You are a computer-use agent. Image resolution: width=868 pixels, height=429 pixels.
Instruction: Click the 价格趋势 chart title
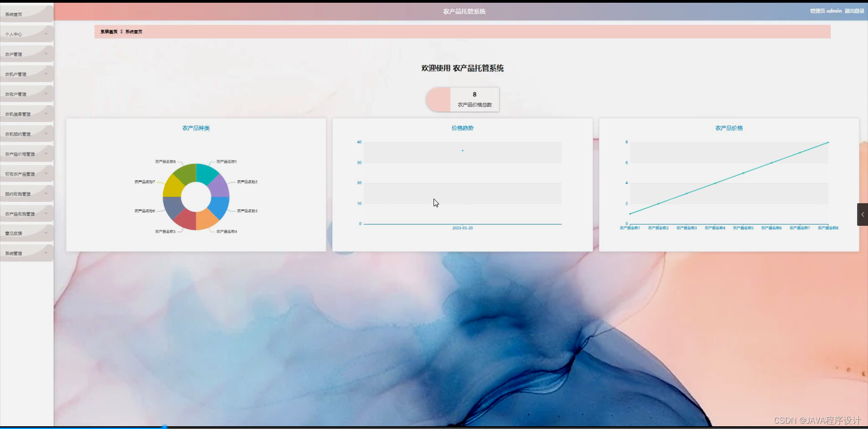tap(462, 128)
